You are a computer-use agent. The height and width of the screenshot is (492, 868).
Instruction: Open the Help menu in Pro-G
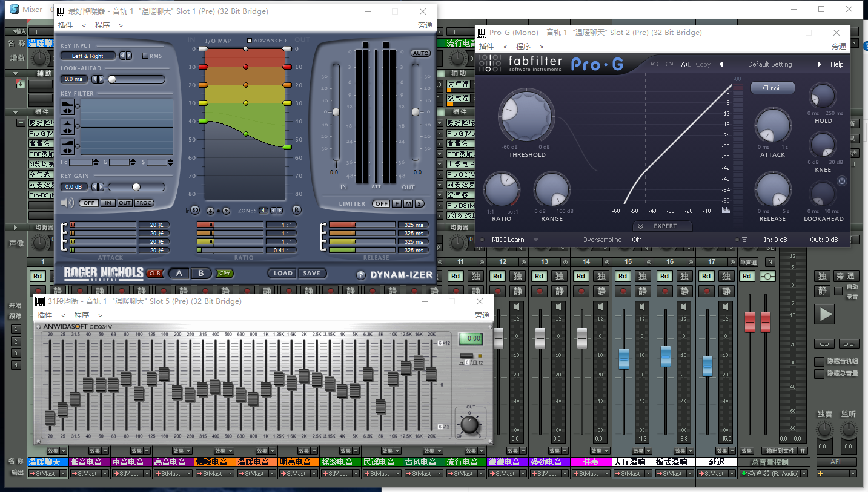pyautogui.click(x=837, y=64)
